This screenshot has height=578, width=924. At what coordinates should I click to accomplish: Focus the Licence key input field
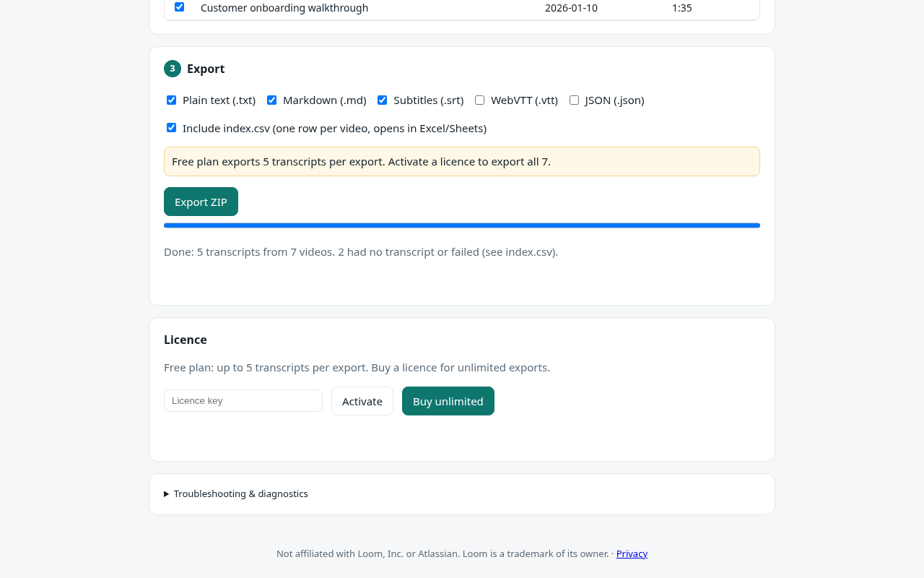tap(243, 400)
